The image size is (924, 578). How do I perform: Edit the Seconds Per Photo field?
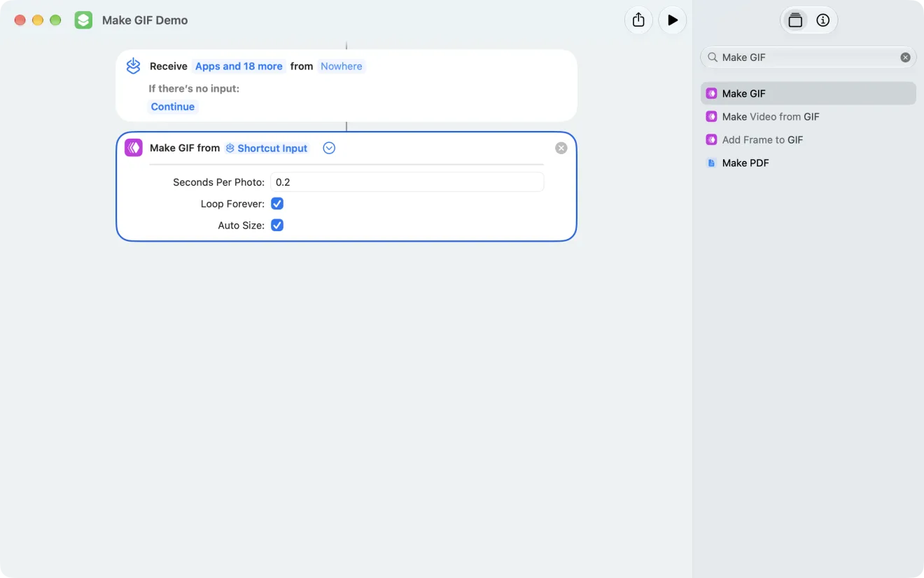[407, 182]
